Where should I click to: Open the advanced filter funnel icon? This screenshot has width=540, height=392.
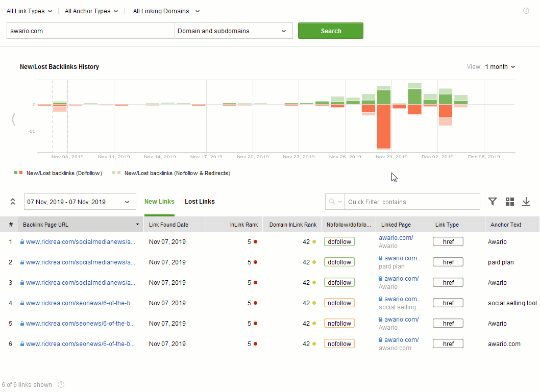point(493,202)
